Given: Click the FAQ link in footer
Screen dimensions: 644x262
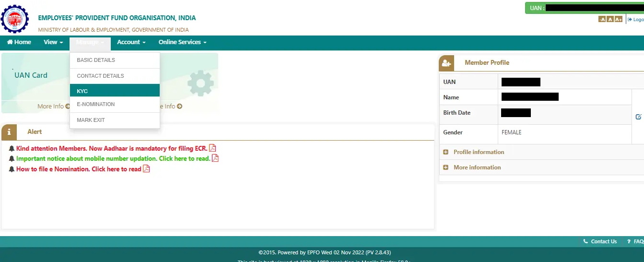Looking at the screenshot, I should (x=635, y=241).
